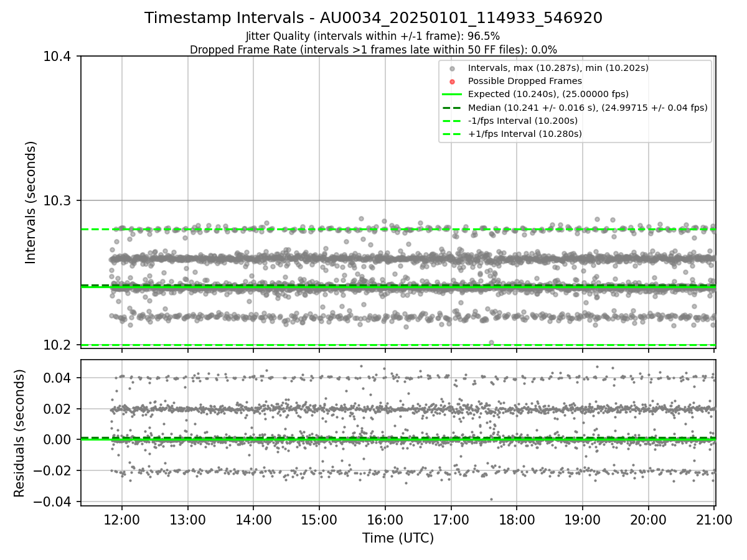
Task: Click the 15:00 tick label on the time axis
Action: [x=319, y=520]
